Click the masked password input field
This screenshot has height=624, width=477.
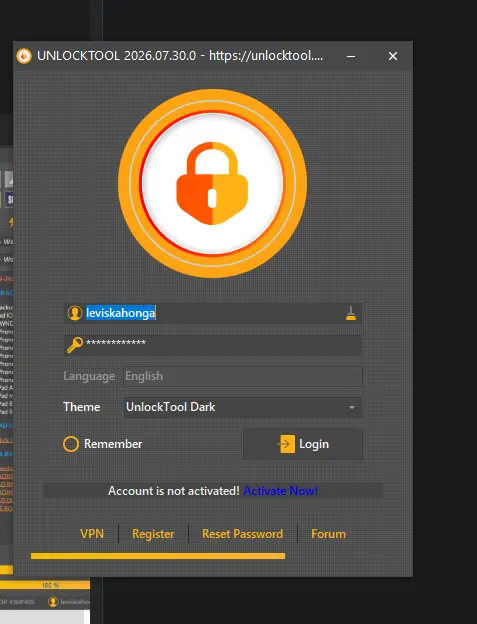tap(213, 345)
